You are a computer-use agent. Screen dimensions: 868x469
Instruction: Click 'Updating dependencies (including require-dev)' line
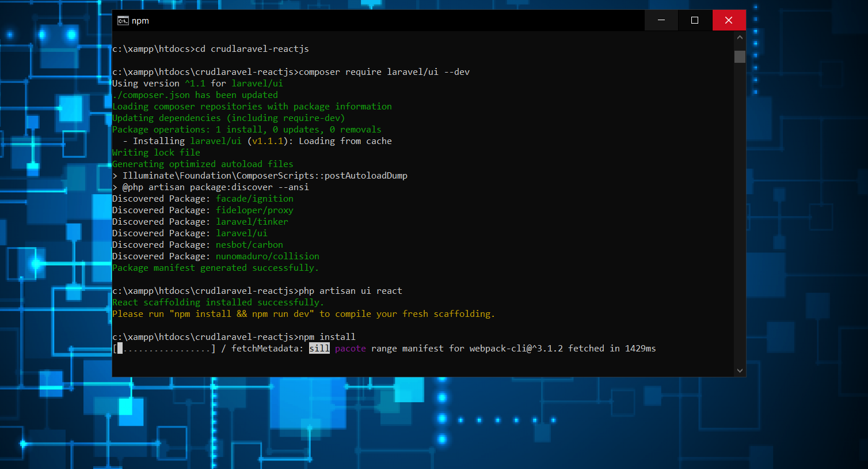coord(229,118)
